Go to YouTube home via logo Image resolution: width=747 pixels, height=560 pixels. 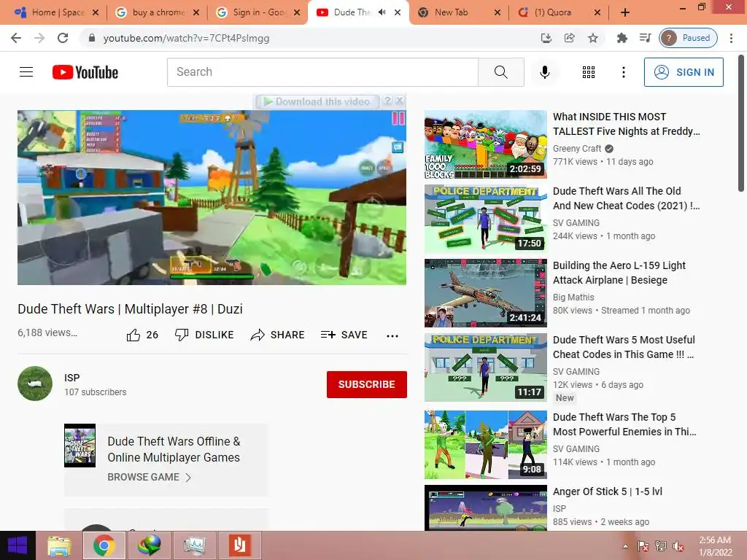(x=85, y=72)
